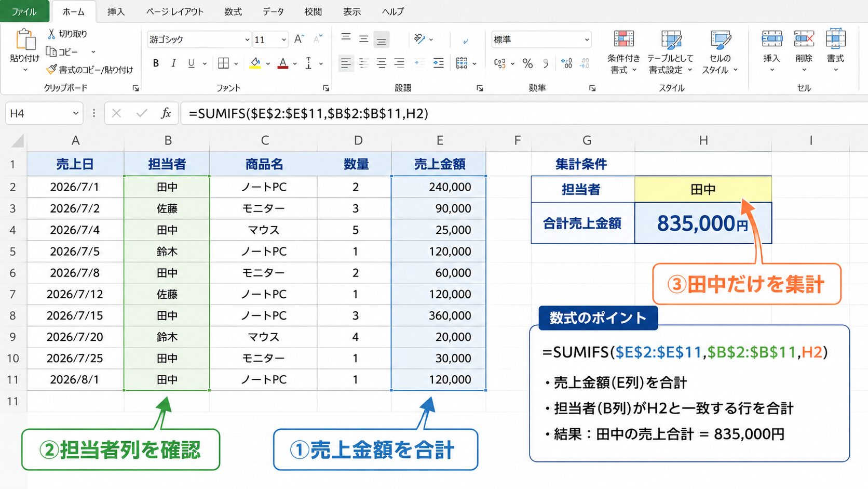Open the font name dropdown (游ゴシック)

pos(247,39)
